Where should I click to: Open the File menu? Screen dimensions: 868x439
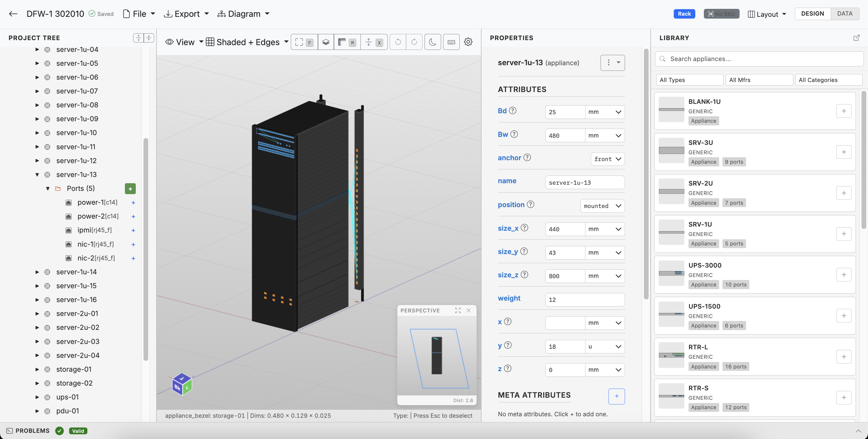click(x=139, y=14)
